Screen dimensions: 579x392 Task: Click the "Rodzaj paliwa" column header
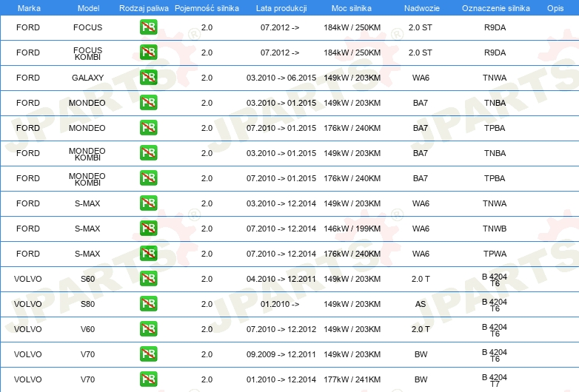pos(144,8)
